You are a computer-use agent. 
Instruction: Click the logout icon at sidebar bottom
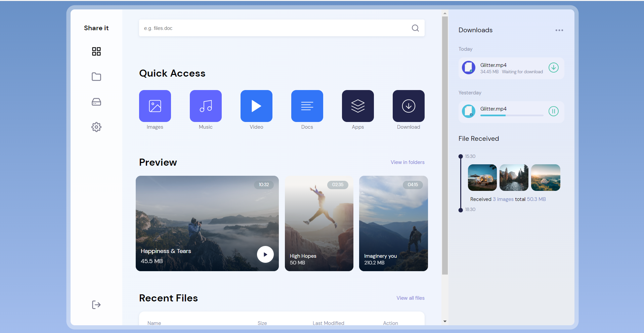click(x=96, y=305)
